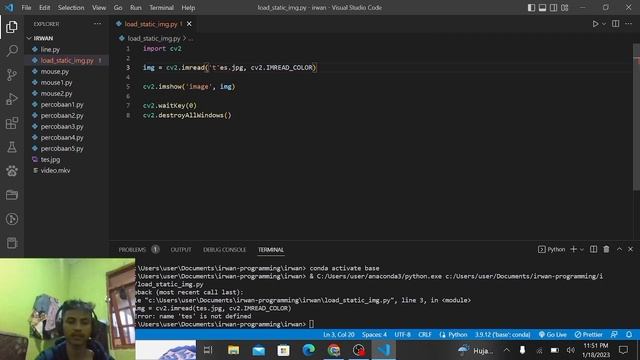Open the File menu
Viewport: 640px width, 360px height.
[x=26, y=7]
